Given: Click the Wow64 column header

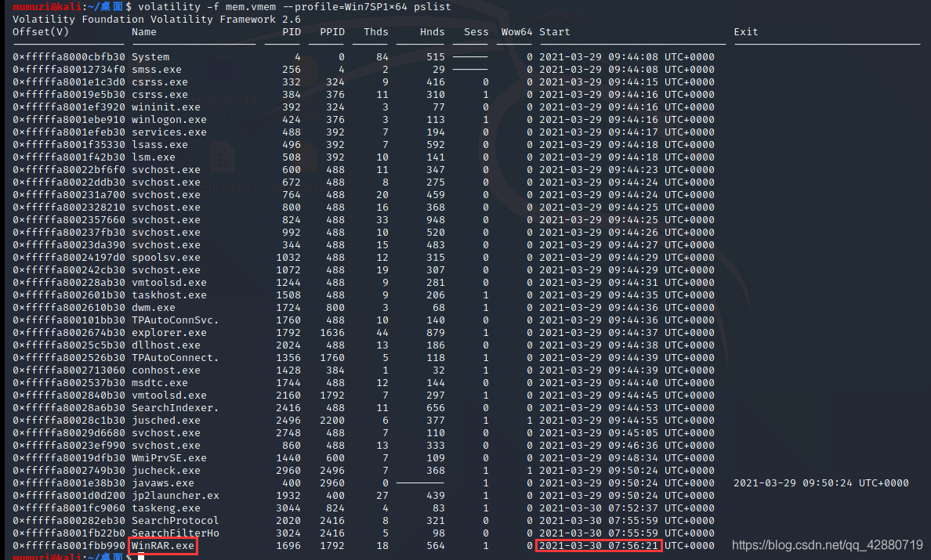Looking at the screenshot, I should click(x=516, y=31).
